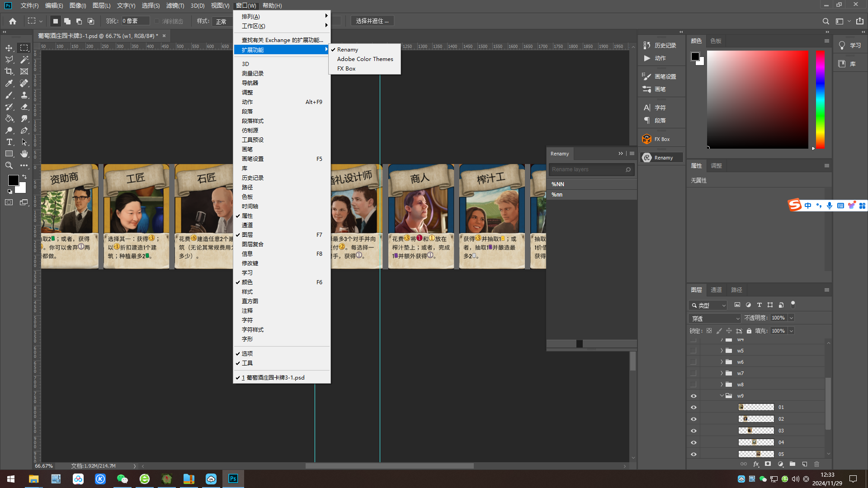This screenshot has height=488, width=868.
Task: Hide layer 01 visibility eye
Action: pyautogui.click(x=693, y=407)
